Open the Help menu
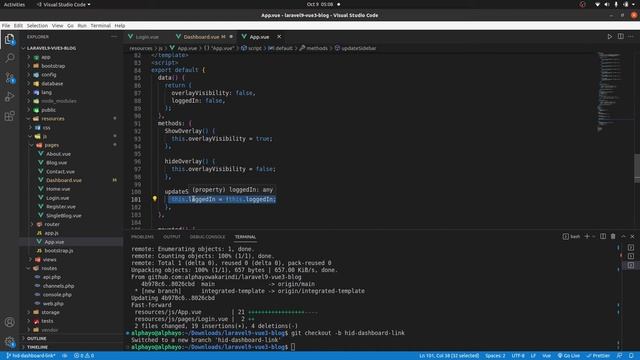 point(120,25)
